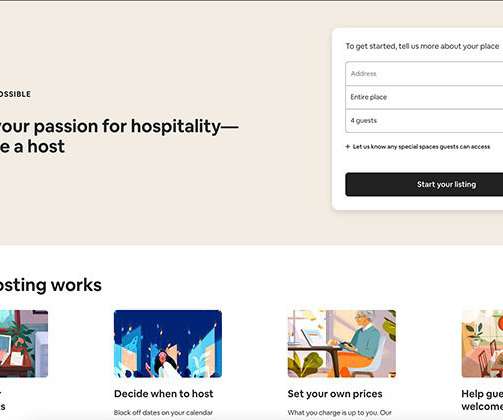Image resolution: width=503 pixels, height=420 pixels.
Task: Click the laptop and plant illustration
Action: 24,344
